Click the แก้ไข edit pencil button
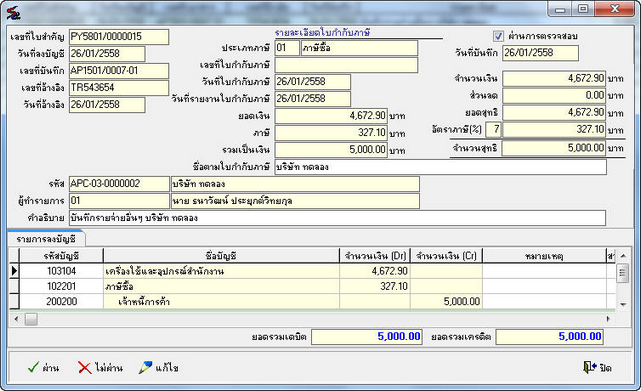The image size is (641, 391). click(x=159, y=368)
